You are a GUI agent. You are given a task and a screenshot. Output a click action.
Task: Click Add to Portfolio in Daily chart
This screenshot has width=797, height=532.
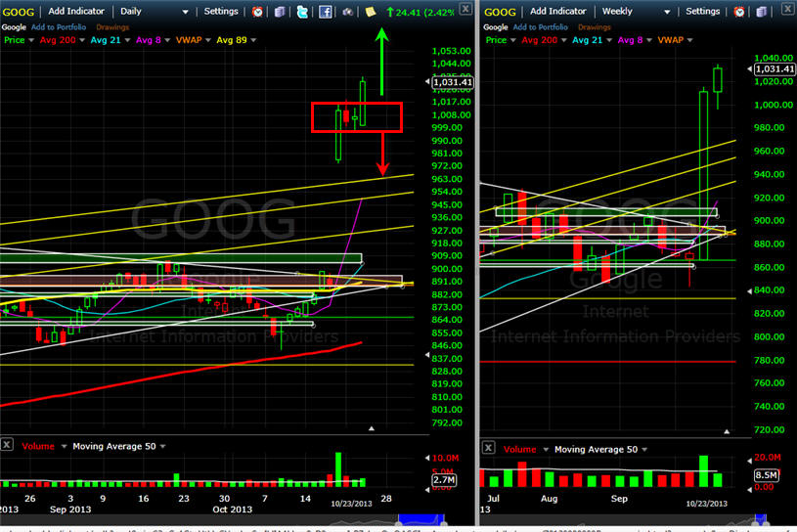coord(59,27)
